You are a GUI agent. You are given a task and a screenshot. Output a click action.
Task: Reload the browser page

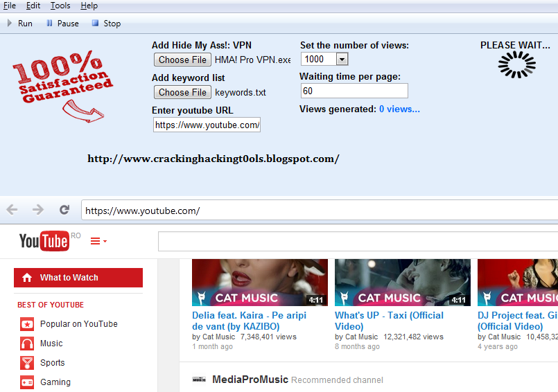(x=64, y=210)
